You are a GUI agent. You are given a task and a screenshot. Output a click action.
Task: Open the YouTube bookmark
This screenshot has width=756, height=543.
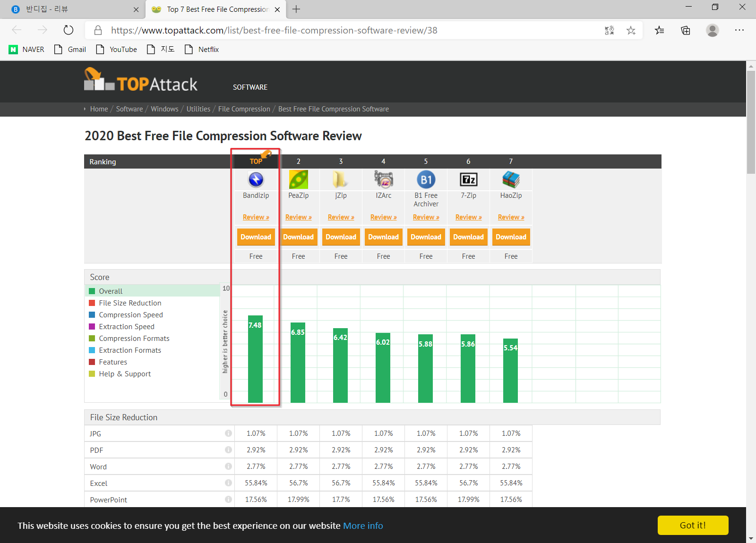[117, 49]
